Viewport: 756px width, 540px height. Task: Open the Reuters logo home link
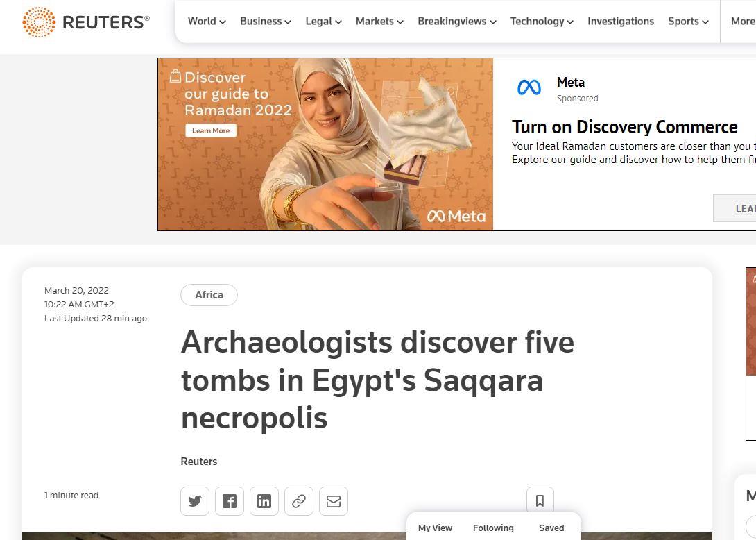tap(86, 22)
